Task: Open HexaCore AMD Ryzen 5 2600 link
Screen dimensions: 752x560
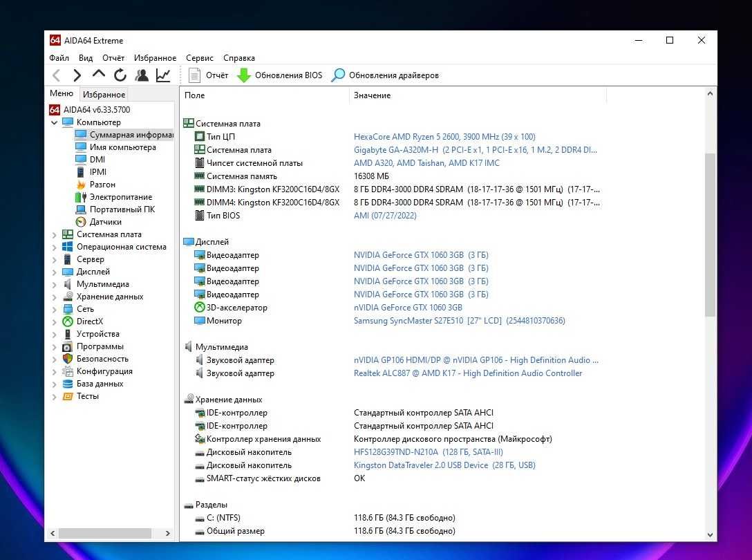Action: tap(444, 137)
